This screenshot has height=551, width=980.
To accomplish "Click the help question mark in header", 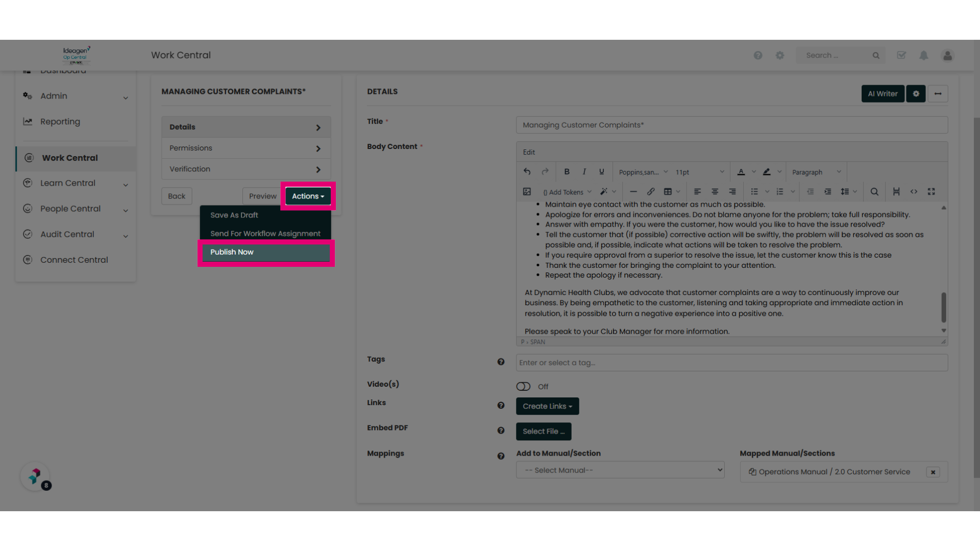I will [758, 55].
